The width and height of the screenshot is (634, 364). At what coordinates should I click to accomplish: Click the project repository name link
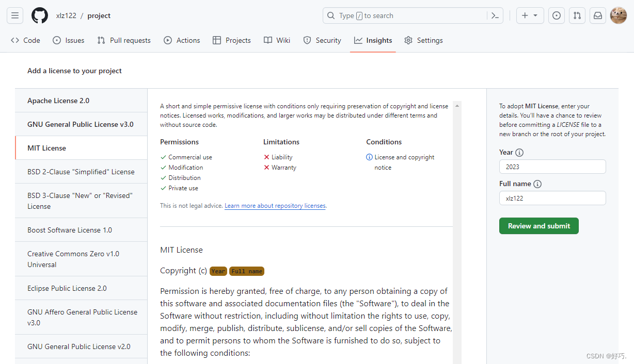point(99,15)
